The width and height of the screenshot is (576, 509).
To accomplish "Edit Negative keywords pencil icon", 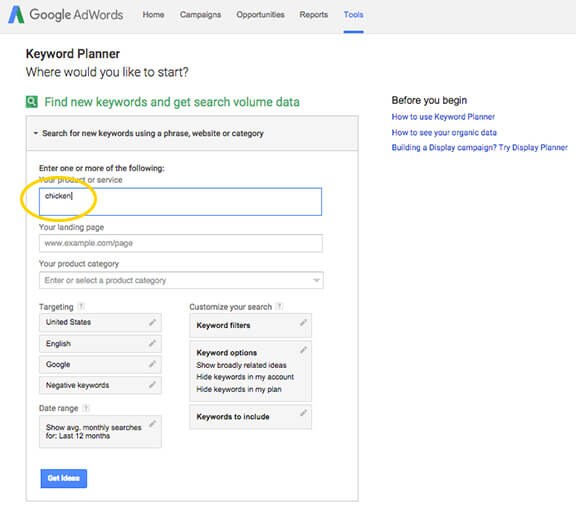I will 152,385.
